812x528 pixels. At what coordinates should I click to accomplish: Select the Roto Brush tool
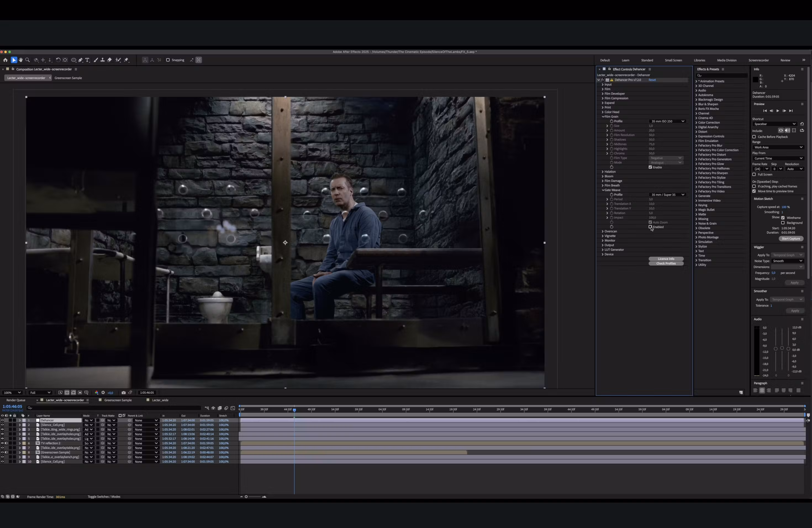(118, 60)
